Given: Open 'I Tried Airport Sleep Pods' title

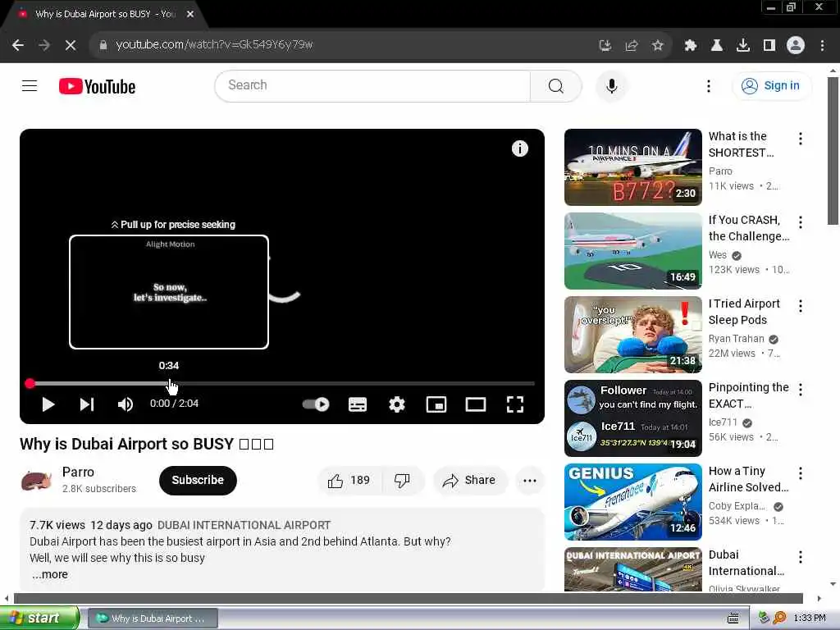Looking at the screenshot, I should [x=745, y=312].
